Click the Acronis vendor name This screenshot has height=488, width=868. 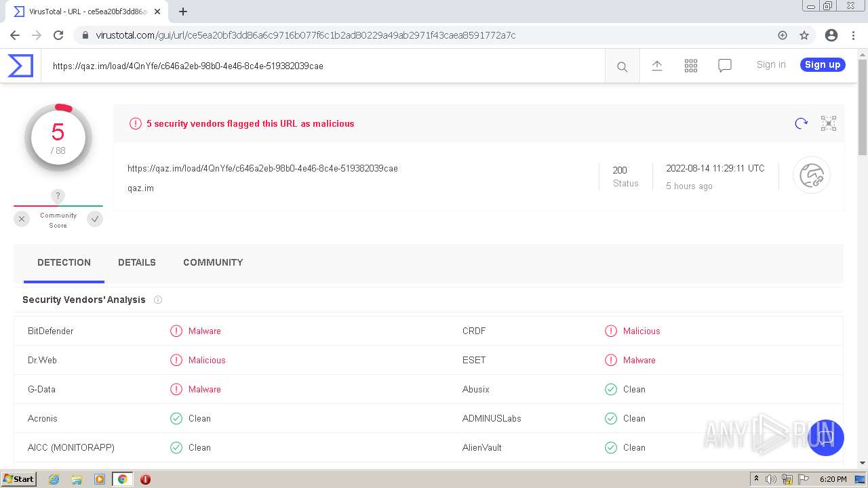[x=43, y=419]
